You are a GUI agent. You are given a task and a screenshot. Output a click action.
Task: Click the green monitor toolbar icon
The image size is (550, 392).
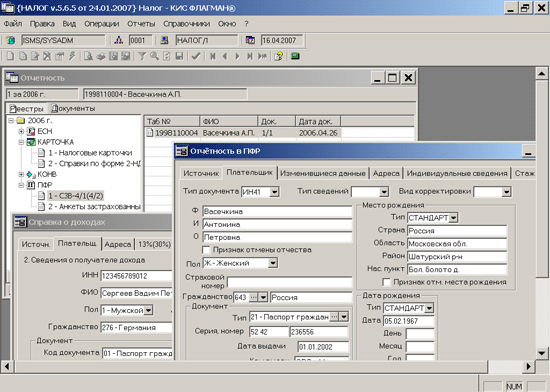pyautogui.click(x=295, y=56)
